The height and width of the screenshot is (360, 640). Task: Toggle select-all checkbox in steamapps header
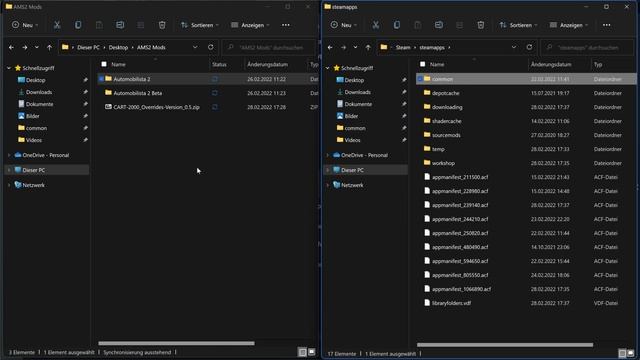(x=422, y=64)
